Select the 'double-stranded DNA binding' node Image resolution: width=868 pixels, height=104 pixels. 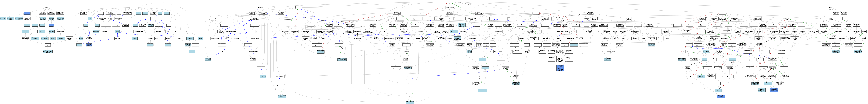coord(26,32)
